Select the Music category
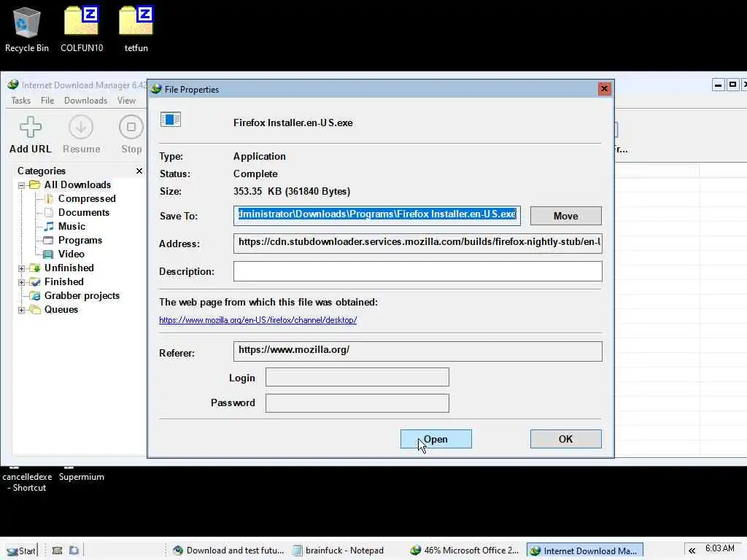This screenshot has height=560, width=747. tap(71, 226)
